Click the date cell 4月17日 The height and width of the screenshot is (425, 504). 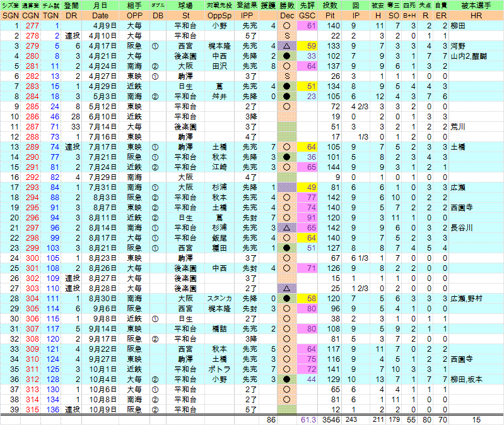click(x=103, y=46)
